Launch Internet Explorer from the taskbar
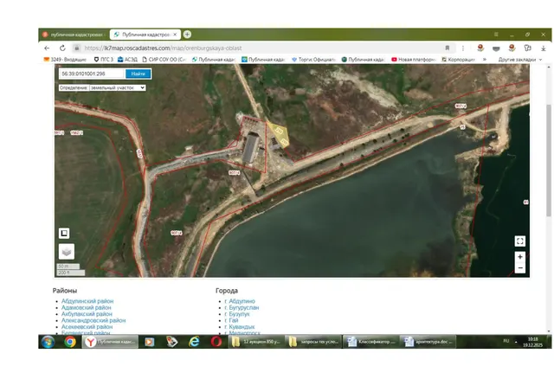The width and height of the screenshot is (554, 392). pyautogui.click(x=194, y=342)
